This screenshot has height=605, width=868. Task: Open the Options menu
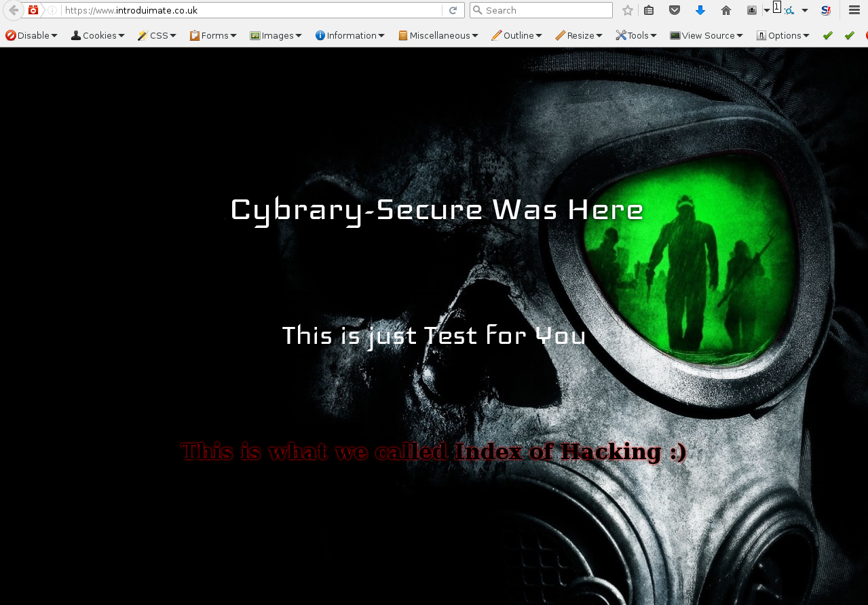coord(782,35)
